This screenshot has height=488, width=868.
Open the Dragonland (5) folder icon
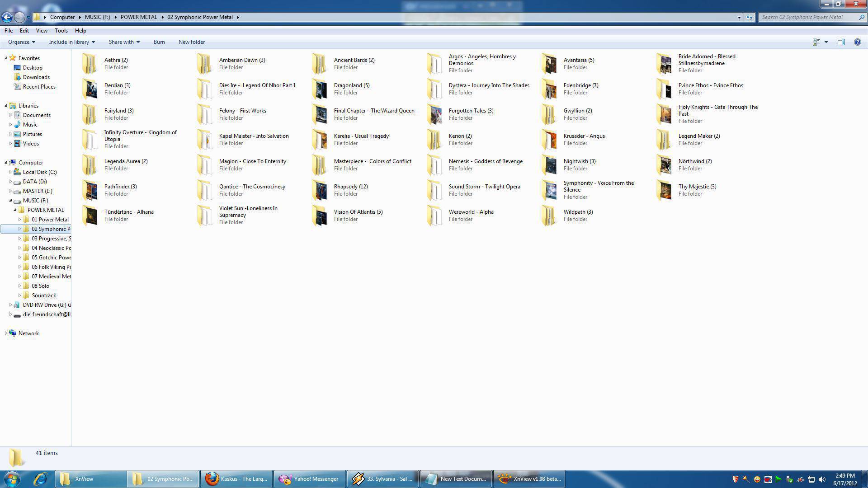point(320,89)
